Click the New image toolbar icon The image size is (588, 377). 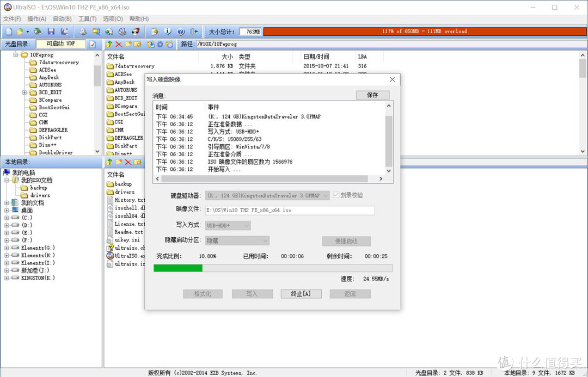click(9, 32)
